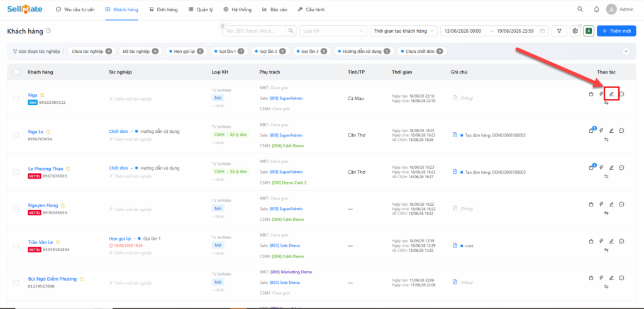Filter by 'Gọi lần 1' chip
This screenshot has width=644, height=309.
(x=228, y=52)
